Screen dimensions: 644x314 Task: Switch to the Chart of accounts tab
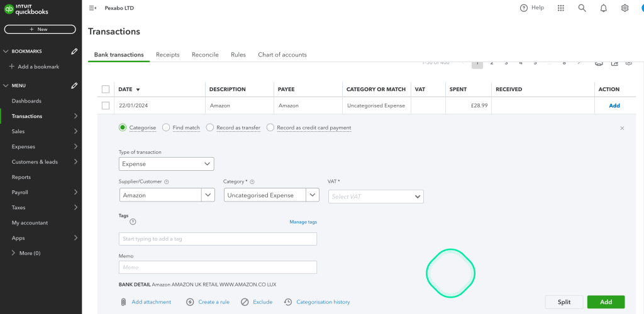282,55
